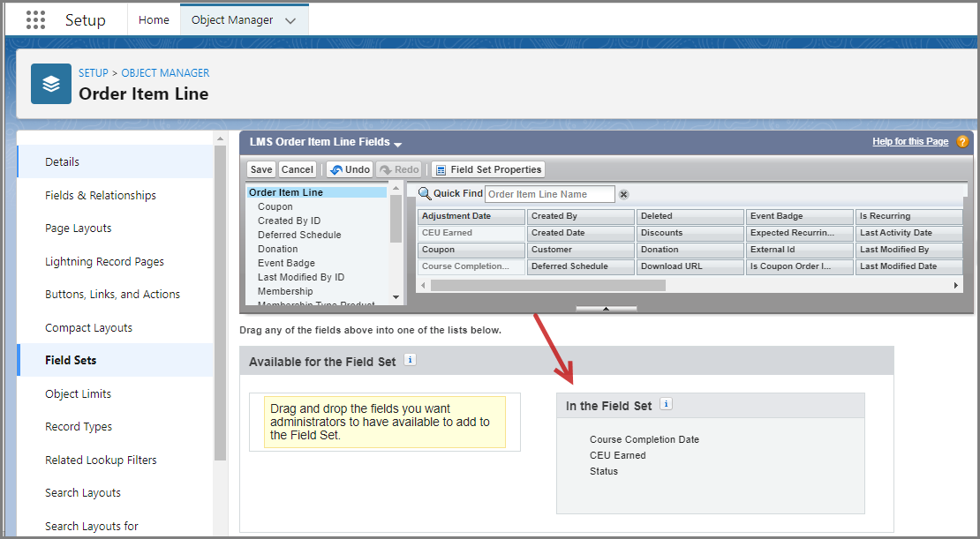Open the App Launcher grid icon
This screenshot has height=539, width=980.
[x=35, y=20]
